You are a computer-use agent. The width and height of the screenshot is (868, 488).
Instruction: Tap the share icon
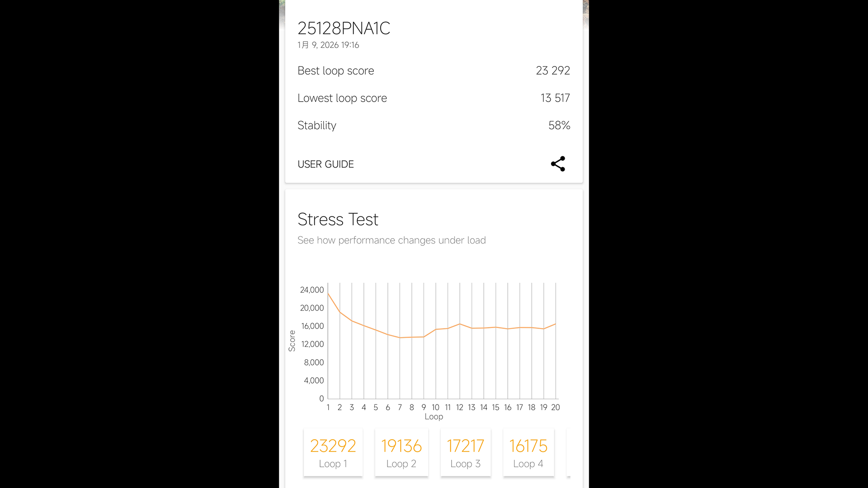point(558,164)
